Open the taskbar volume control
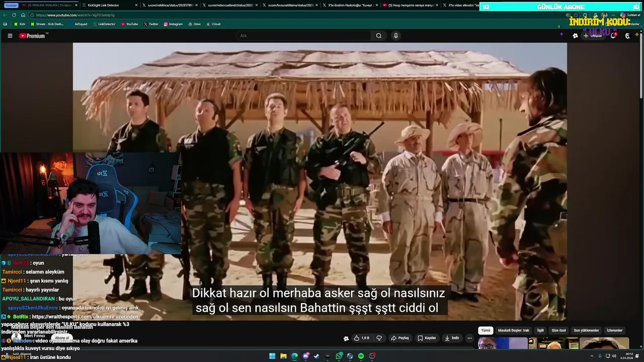Image resolution: width=644 pixels, height=362 pixels. [614, 356]
